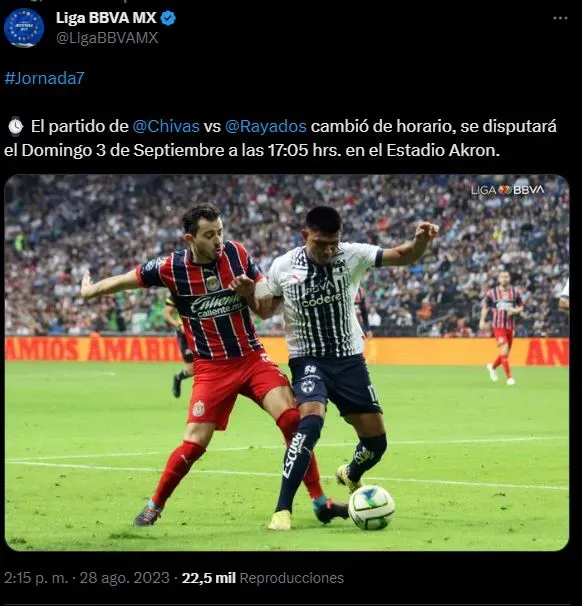Click the tweet text about Estadio Akron
The image size is (582, 606).
point(281,138)
